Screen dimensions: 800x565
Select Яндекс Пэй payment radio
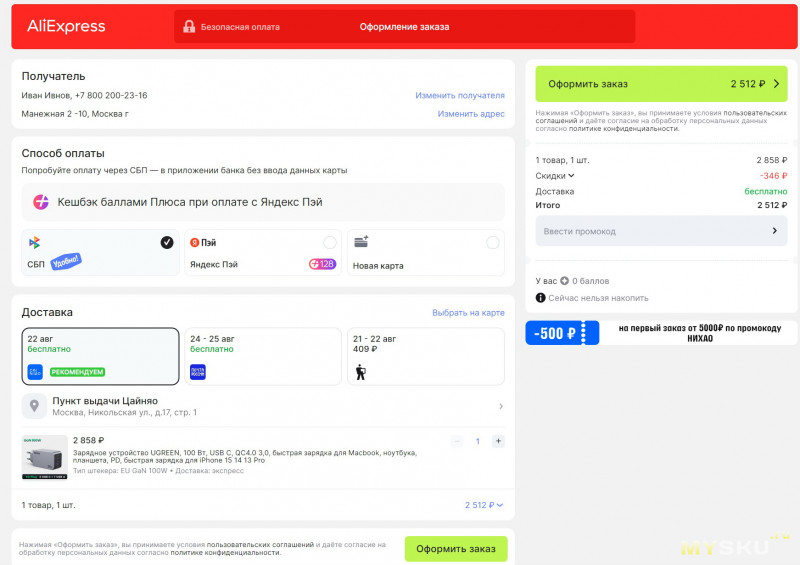[x=330, y=242]
